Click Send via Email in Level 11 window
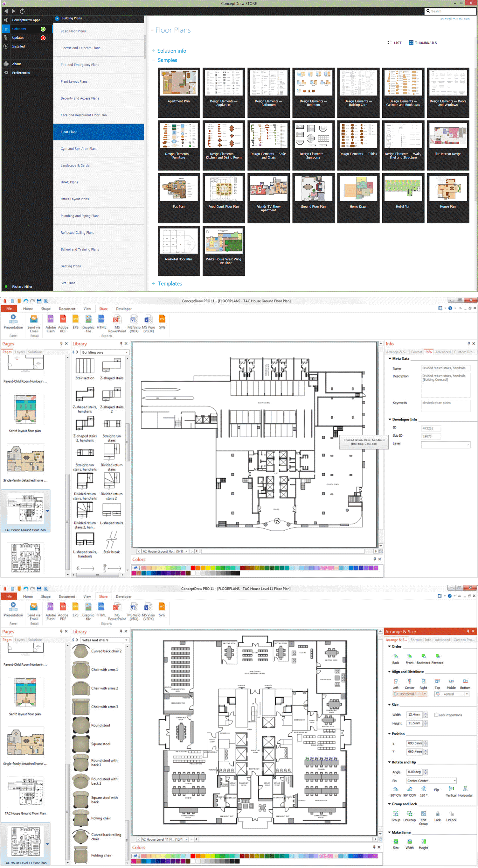This screenshot has width=478, height=868. tap(34, 611)
